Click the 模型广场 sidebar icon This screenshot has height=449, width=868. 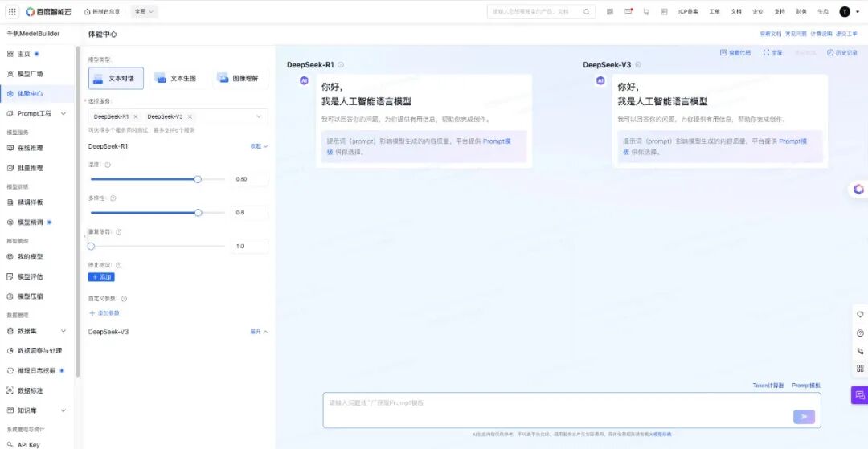(x=10, y=74)
